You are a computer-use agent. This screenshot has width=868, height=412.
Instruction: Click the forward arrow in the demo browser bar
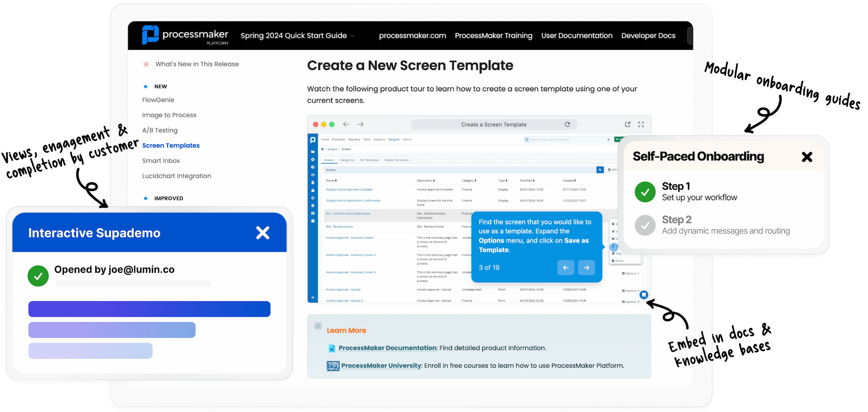pos(360,124)
